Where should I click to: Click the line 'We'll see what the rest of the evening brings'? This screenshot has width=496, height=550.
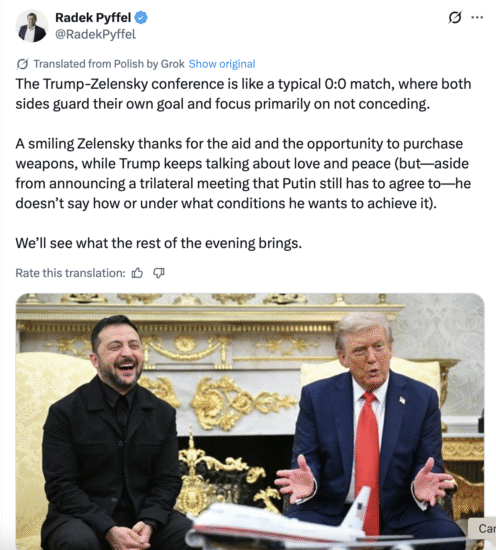159,243
